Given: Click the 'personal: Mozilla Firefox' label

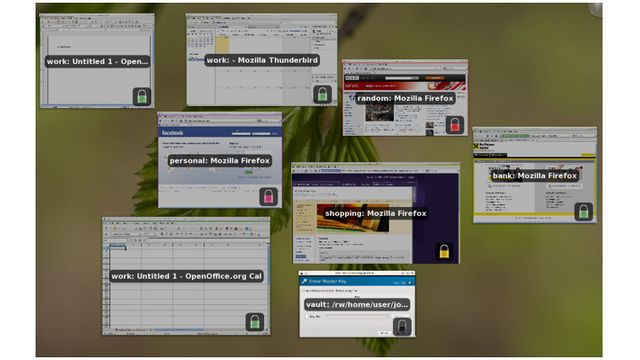Looking at the screenshot, I should (x=220, y=160).
